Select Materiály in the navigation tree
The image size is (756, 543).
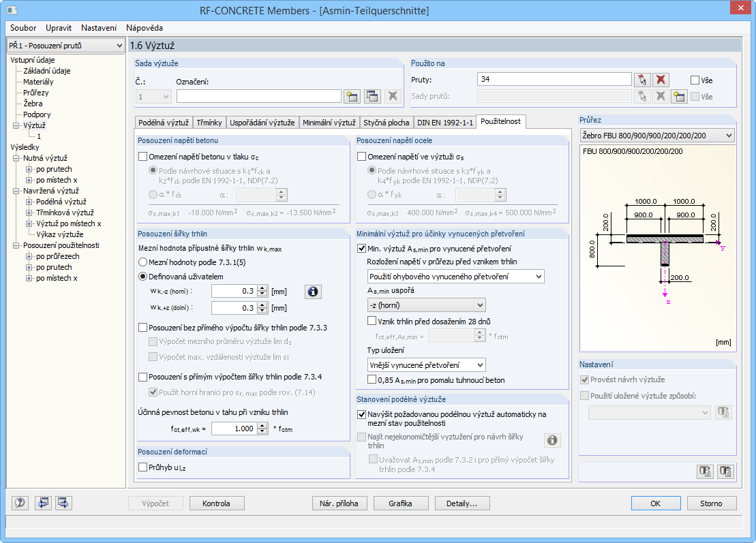[38, 82]
